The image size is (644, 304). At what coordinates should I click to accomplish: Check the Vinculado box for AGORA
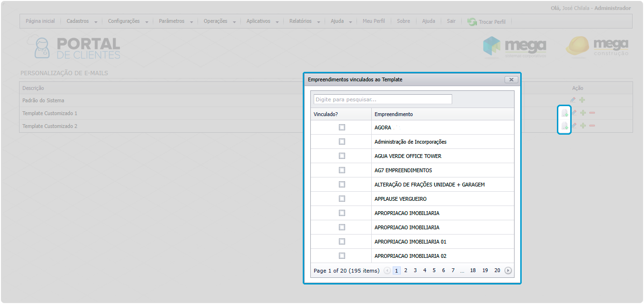342,127
